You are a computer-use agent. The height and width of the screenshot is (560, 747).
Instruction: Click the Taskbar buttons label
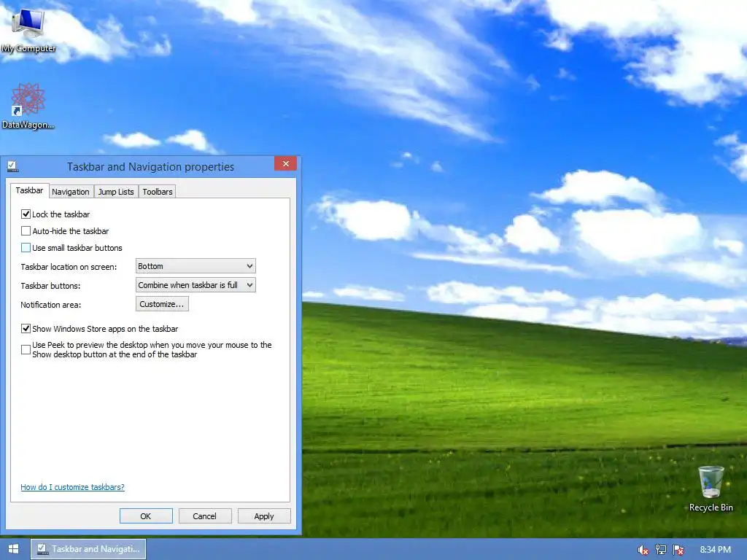pos(50,286)
